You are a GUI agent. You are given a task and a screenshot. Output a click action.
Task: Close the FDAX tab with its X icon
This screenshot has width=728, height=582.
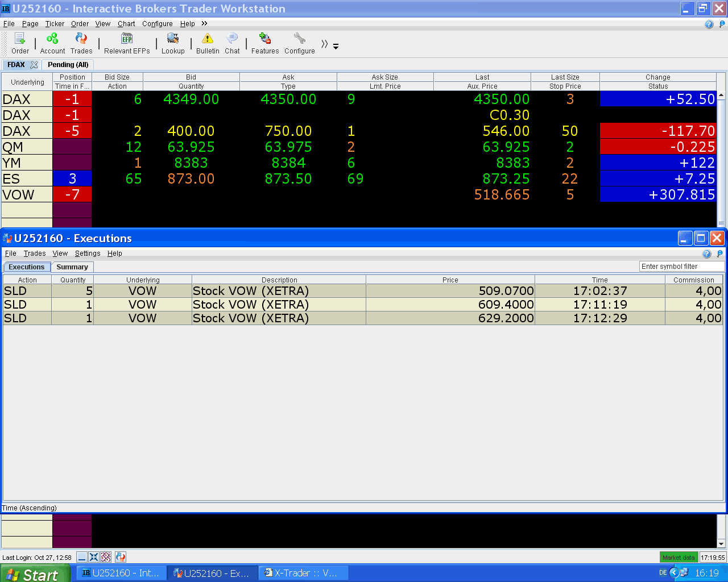click(34, 65)
